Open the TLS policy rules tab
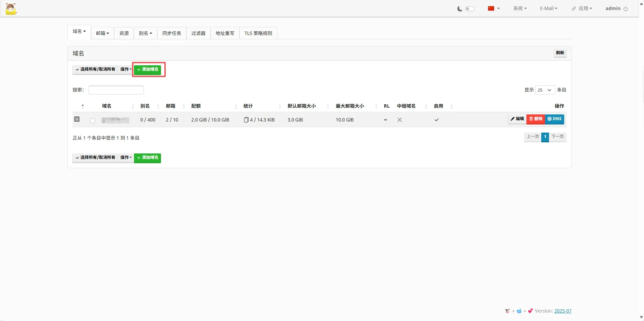Viewport: 644px width, 321px height. [258, 33]
